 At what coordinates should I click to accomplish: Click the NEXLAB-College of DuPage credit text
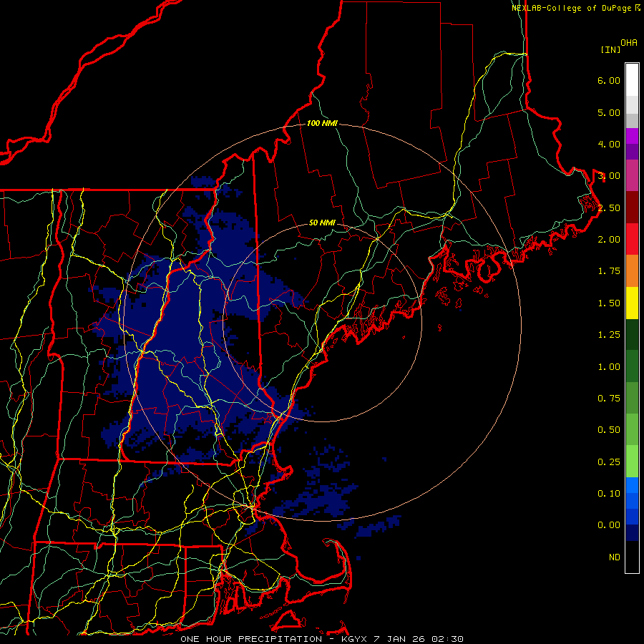tap(572, 8)
